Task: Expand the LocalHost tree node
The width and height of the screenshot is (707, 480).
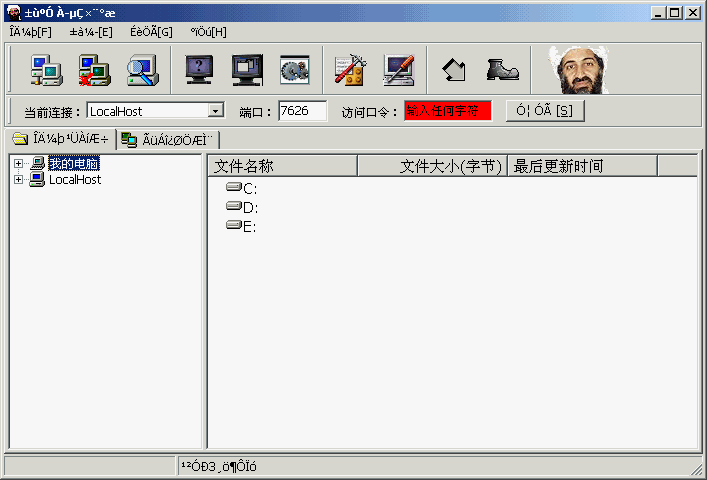Action: coord(18,180)
